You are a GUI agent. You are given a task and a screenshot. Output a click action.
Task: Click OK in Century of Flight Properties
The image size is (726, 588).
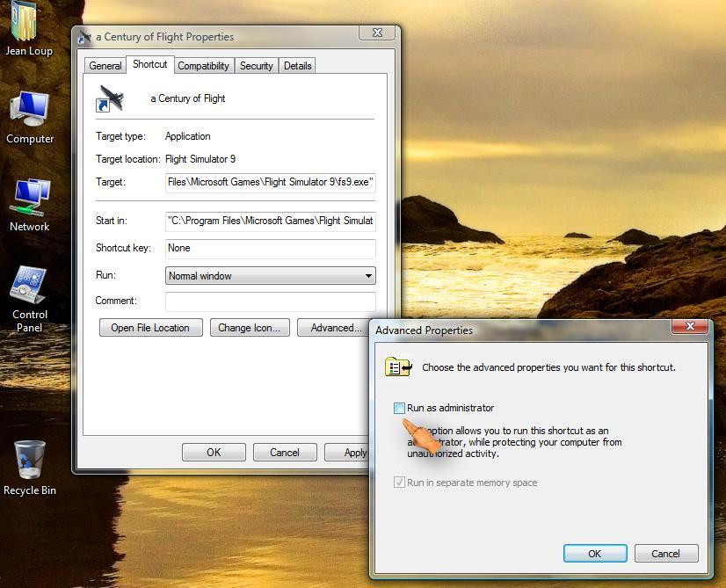pyautogui.click(x=214, y=453)
